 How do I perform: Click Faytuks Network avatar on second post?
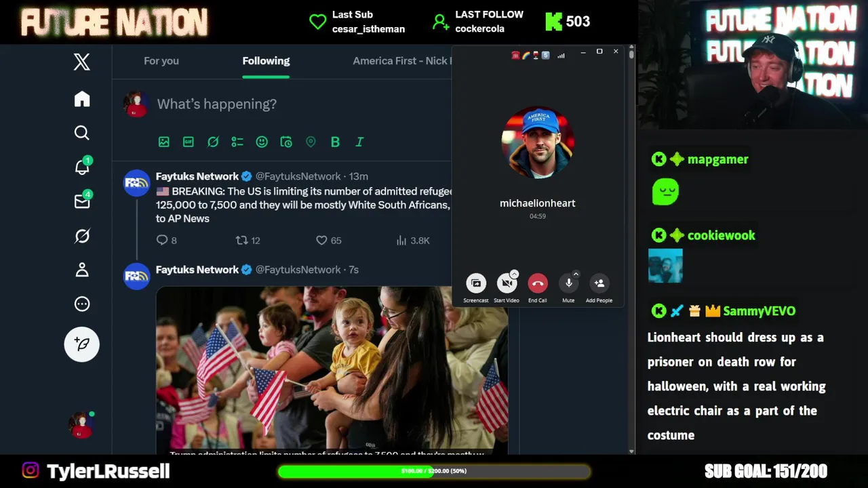click(136, 277)
